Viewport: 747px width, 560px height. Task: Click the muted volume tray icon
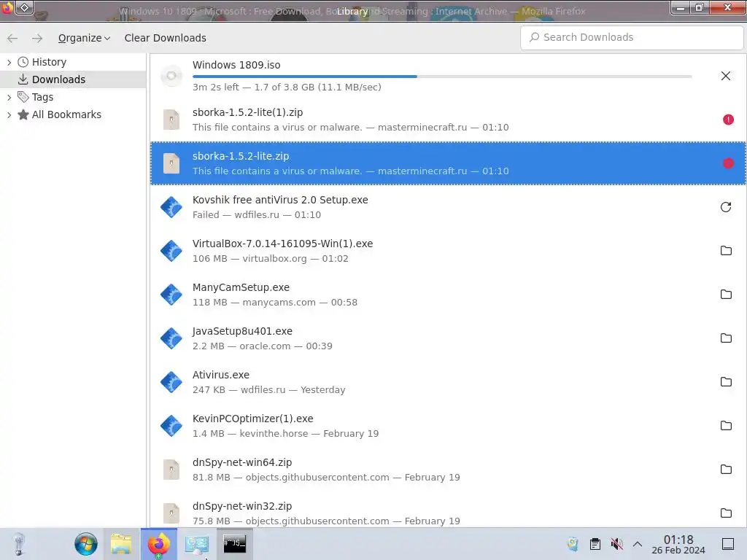pos(617,544)
